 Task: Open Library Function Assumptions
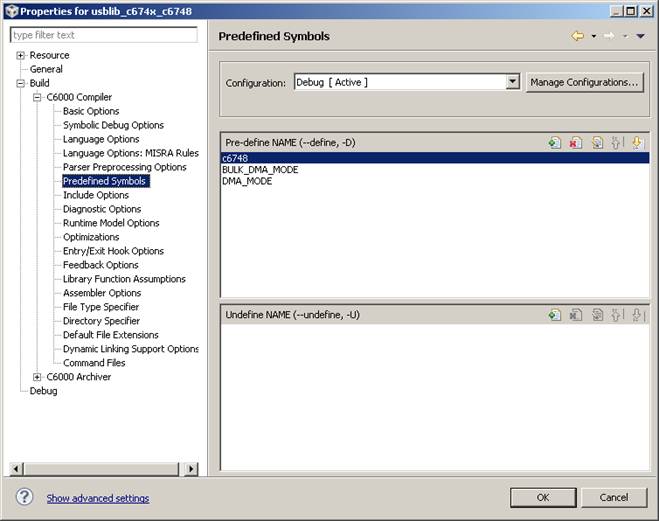[x=124, y=279]
